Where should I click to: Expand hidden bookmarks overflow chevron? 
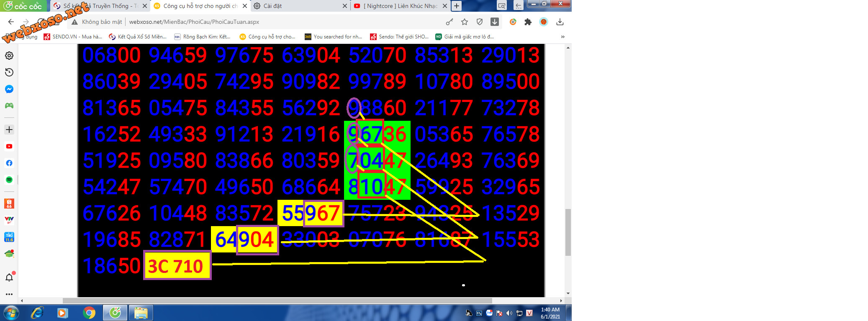point(563,37)
